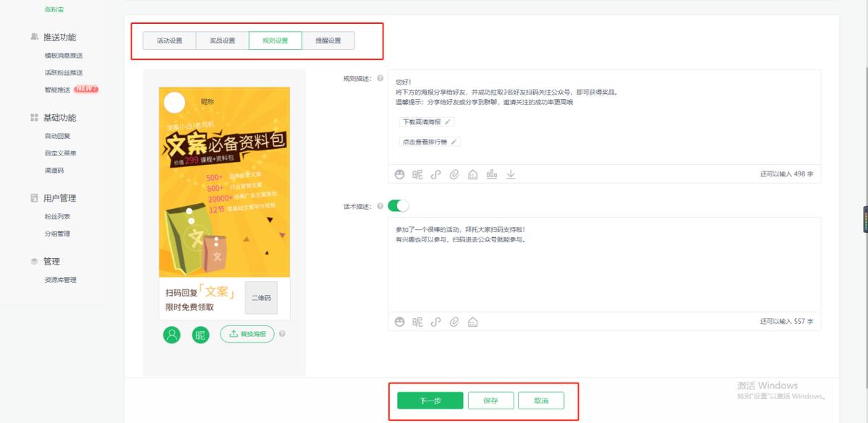Click the green avatar icon below the poster
The image size is (868, 423).
[171, 335]
